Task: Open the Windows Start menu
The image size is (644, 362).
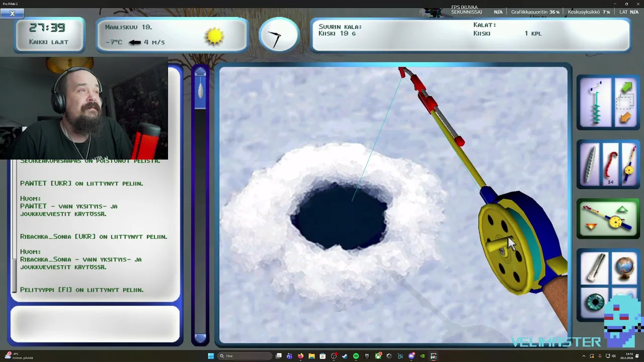Action: tap(211, 356)
